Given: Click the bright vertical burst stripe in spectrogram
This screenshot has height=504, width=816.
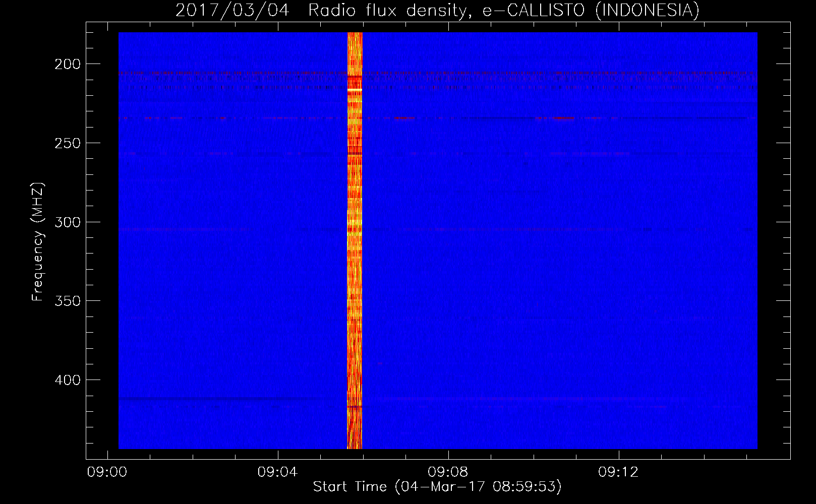Looking at the screenshot, I should (355, 240).
